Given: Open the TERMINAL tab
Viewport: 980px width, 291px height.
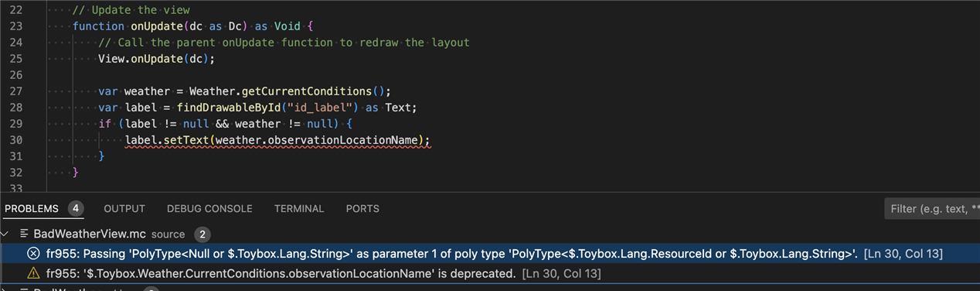Looking at the screenshot, I should [299, 209].
